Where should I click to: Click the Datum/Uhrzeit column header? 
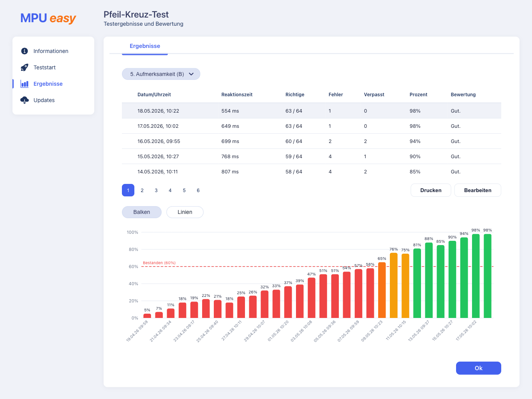154,95
